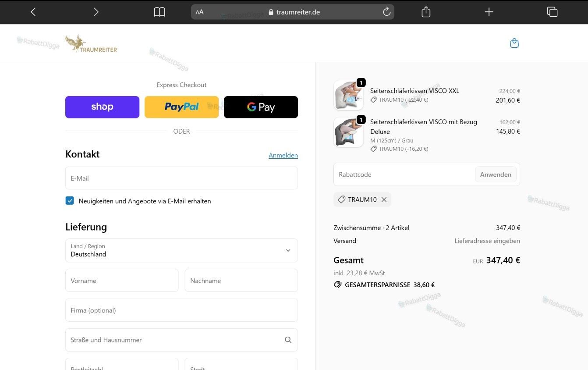Open the shopping bag cart icon
Image resolution: width=588 pixels, height=370 pixels.
coord(514,43)
